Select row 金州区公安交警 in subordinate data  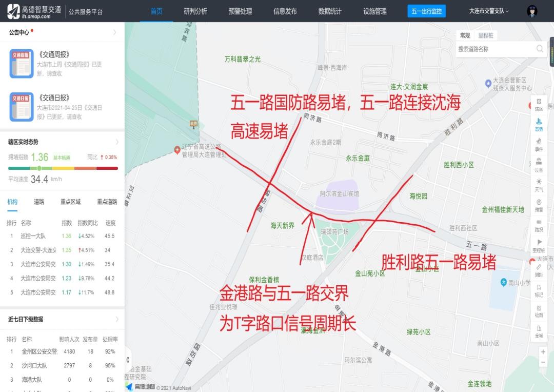click(x=62, y=351)
